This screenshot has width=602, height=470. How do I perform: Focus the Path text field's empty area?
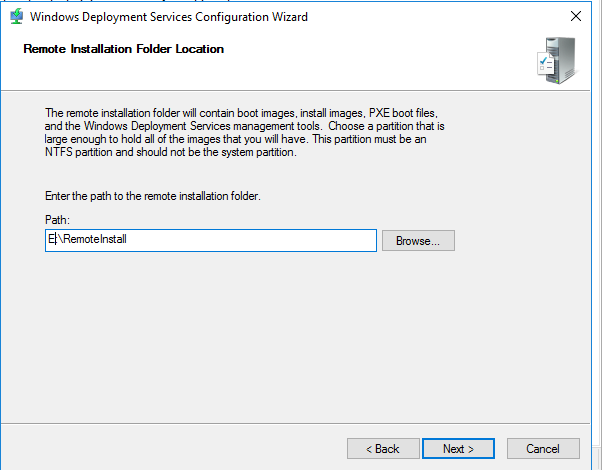coord(250,240)
